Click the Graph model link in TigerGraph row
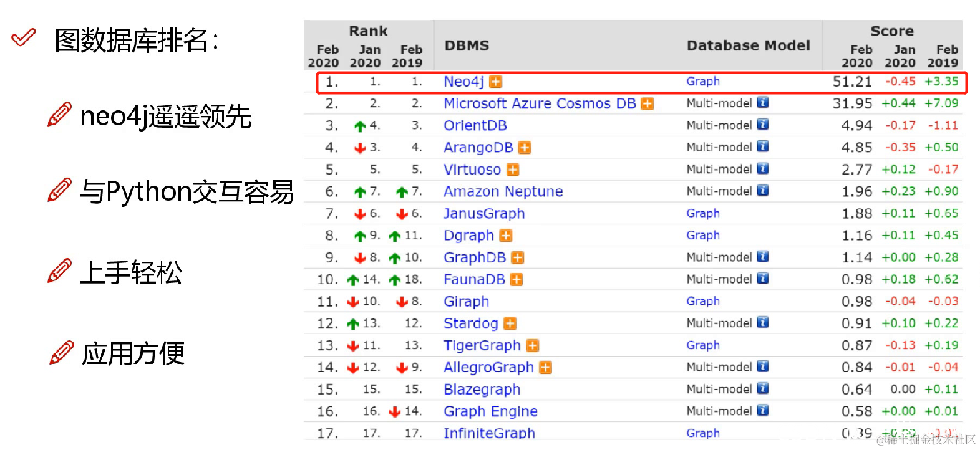Viewport: 980px width, 450px height. pyautogui.click(x=703, y=345)
